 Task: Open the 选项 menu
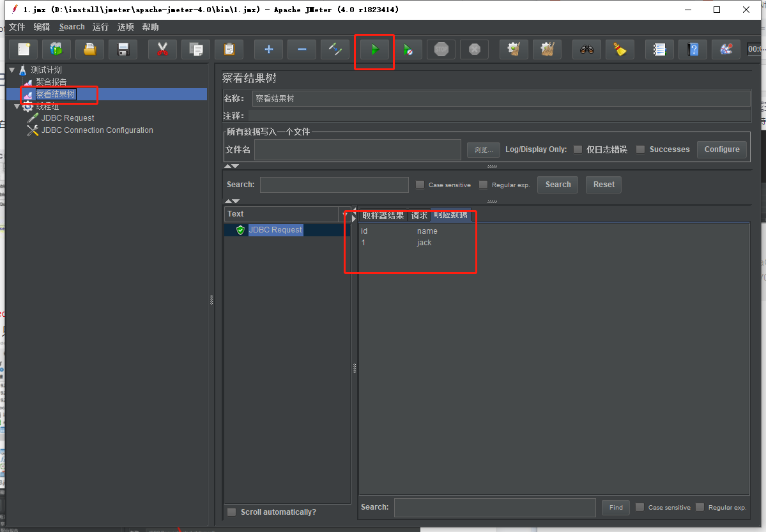pos(126,27)
